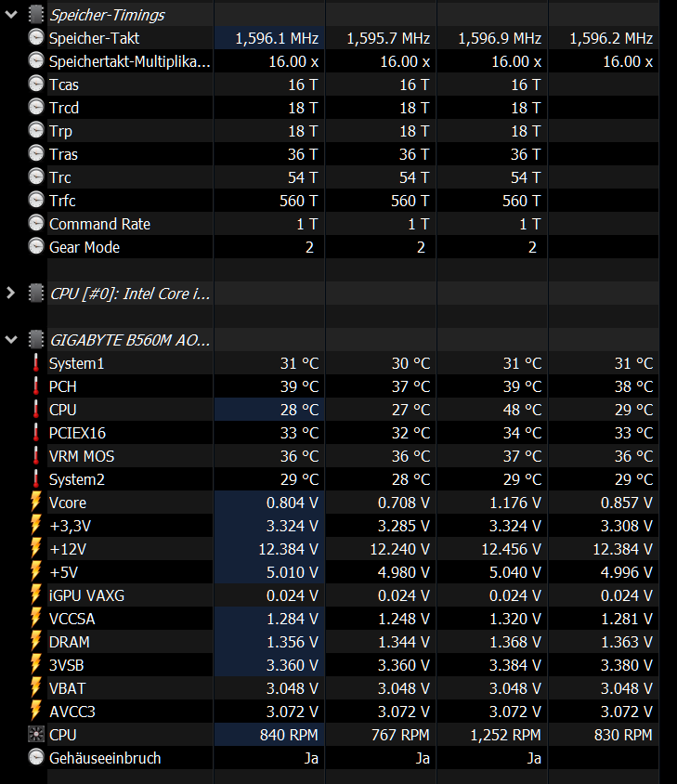Screen dimensions: 677x784
Task: Click the clock icon next to Command Rate
Action: coord(36,223)
